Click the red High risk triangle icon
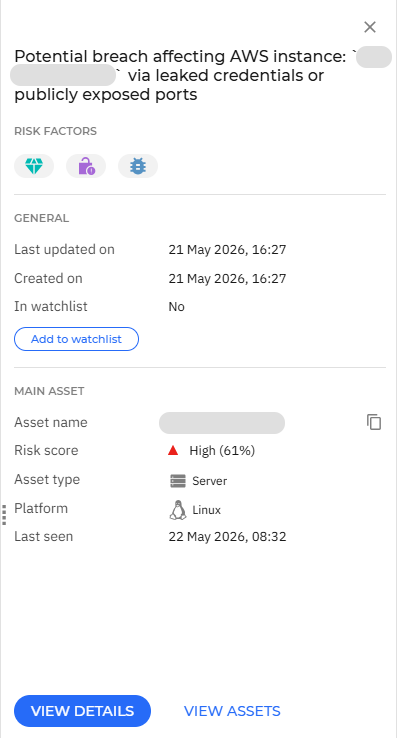Screen dimensions: 397x738 pyautogui.click(x=173, y=451)
